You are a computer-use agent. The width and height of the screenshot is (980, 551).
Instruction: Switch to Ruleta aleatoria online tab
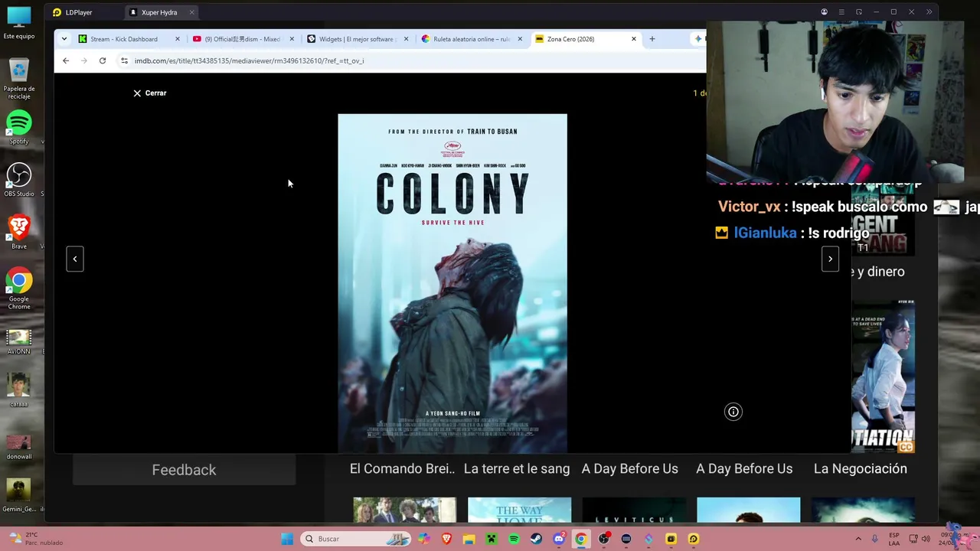coord(472,39)
